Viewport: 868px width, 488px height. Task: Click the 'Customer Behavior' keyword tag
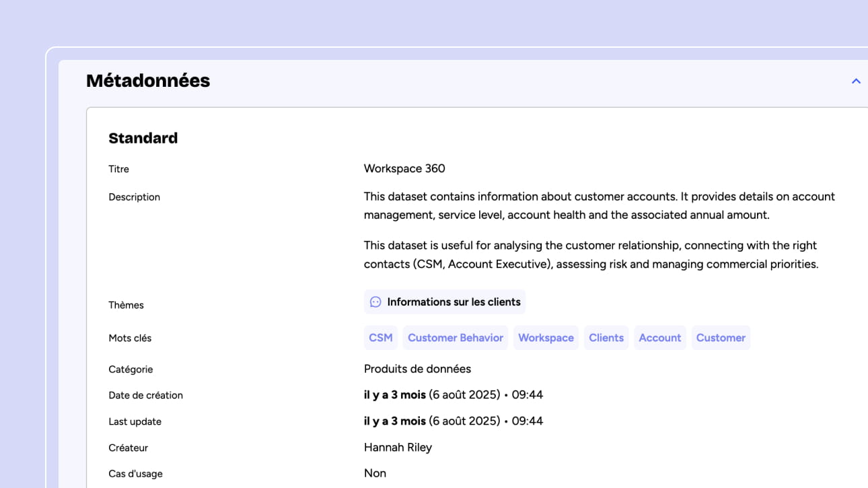tap(455, 338)
